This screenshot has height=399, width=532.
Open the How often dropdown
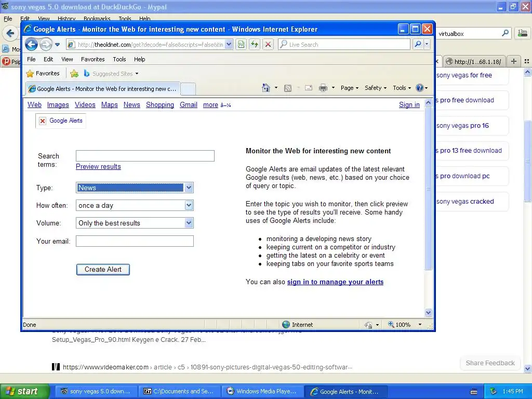(135, 205)
